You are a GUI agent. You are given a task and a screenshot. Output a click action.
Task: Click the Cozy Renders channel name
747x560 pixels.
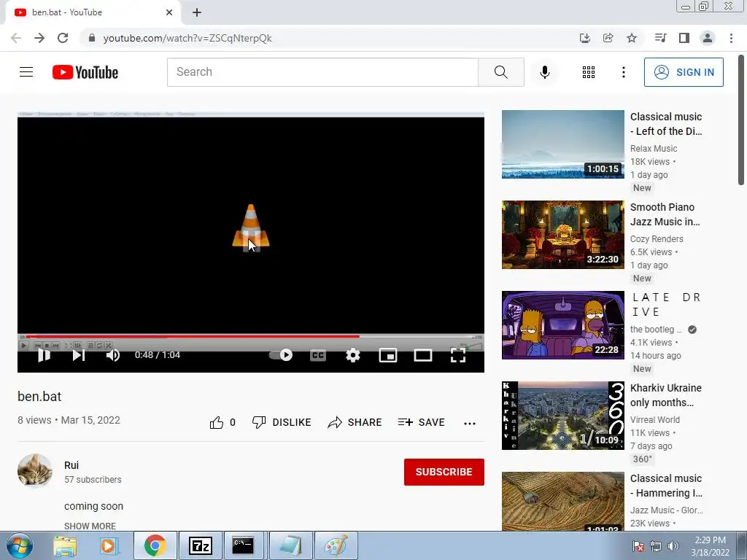click(657, 239)
